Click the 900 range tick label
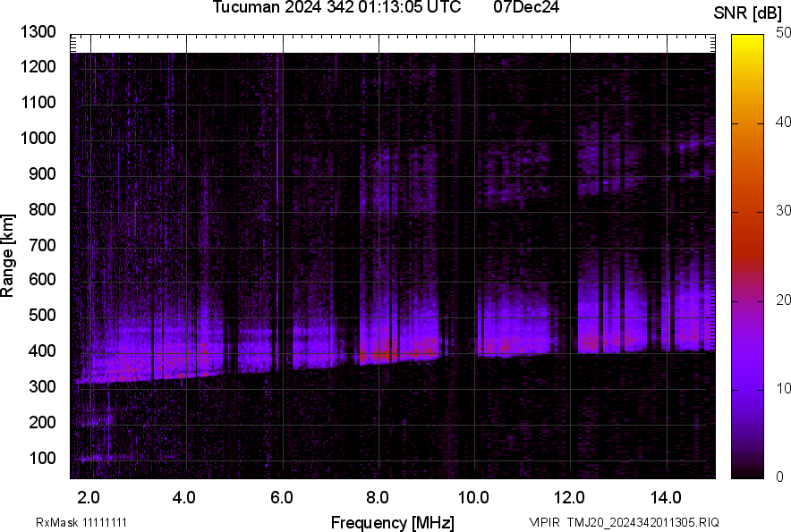791x532 pixels. [x=42, y=173]
